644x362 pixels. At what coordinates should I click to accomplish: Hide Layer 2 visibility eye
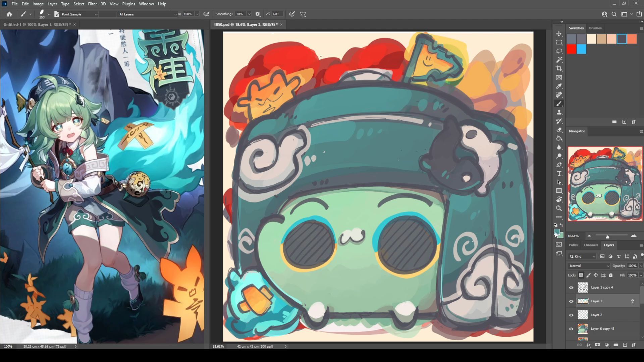coord(571,315)
